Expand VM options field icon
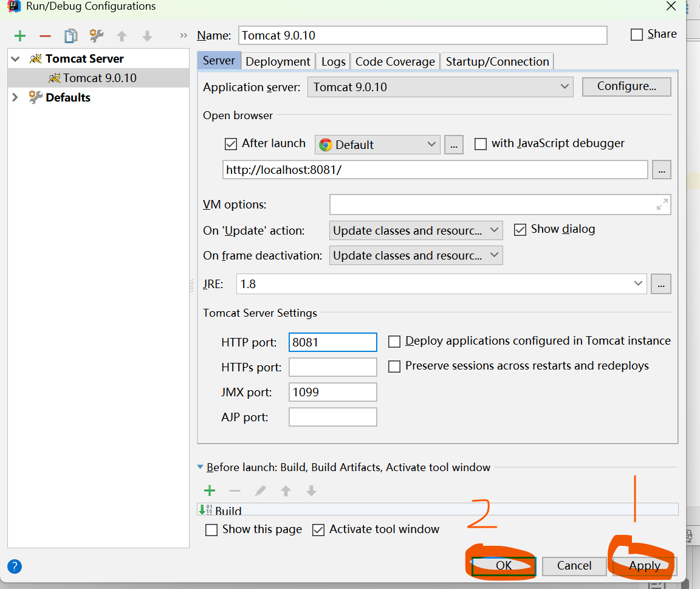The height and width of the screenshot is (589, 700). click(662, 204)
